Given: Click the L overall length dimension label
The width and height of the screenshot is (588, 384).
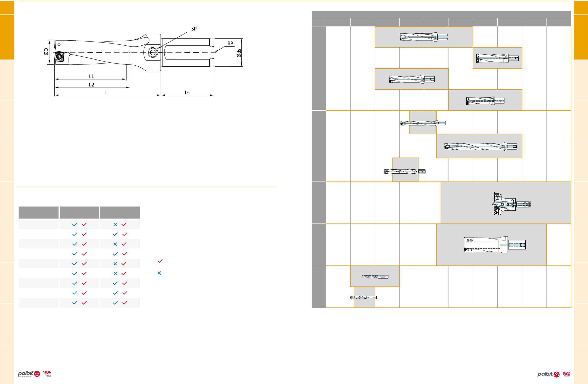Looking at the screenshot, I should [105, 92].
